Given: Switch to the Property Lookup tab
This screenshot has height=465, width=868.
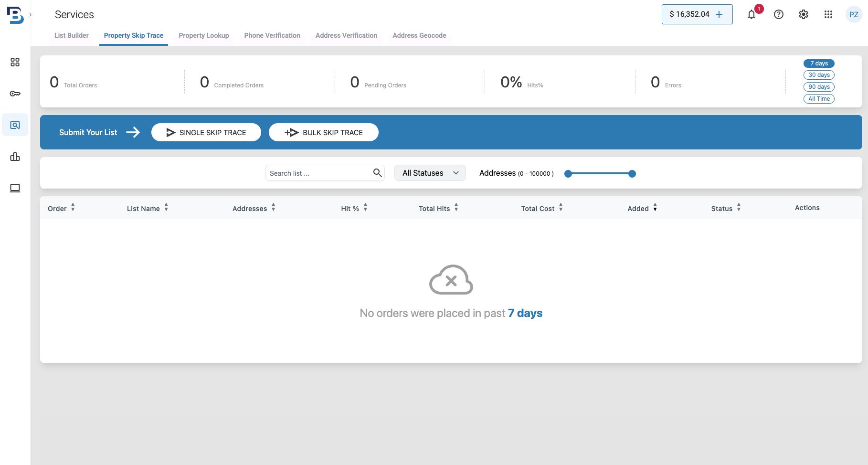Looking at the screenshot, I should tap(203, 35).
